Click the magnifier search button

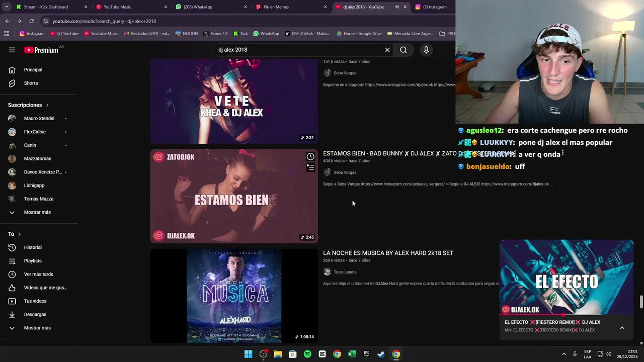click(x=404, y=50)
